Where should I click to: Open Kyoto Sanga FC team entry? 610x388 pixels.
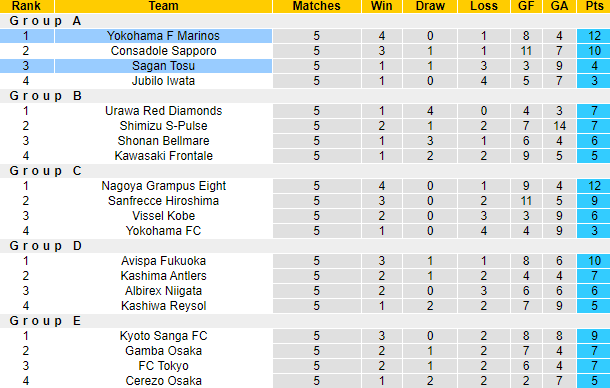coord(163,336)
